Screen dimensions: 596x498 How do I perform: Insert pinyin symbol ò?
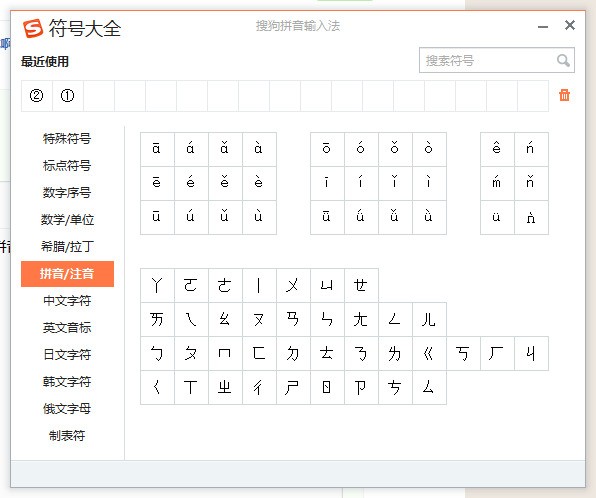429,149
